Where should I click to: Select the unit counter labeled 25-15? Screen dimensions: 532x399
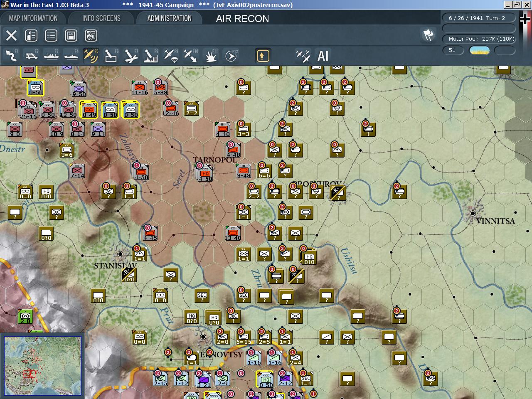[28, 111]
